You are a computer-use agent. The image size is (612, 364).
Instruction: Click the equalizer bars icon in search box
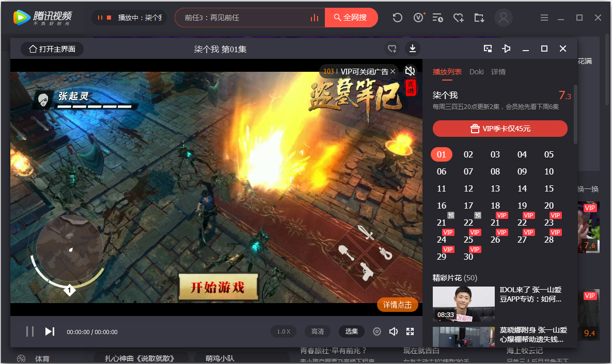pos(315,18)
